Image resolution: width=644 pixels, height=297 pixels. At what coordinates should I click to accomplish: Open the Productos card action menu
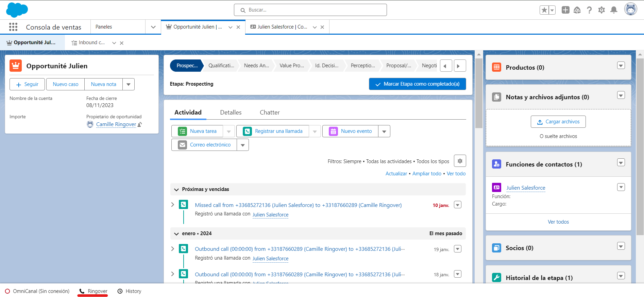click(621, 66)
